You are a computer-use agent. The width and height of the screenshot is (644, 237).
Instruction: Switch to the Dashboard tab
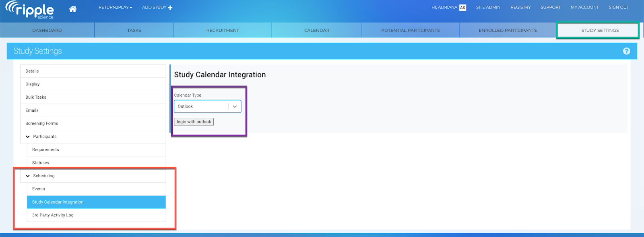[47, 30]
